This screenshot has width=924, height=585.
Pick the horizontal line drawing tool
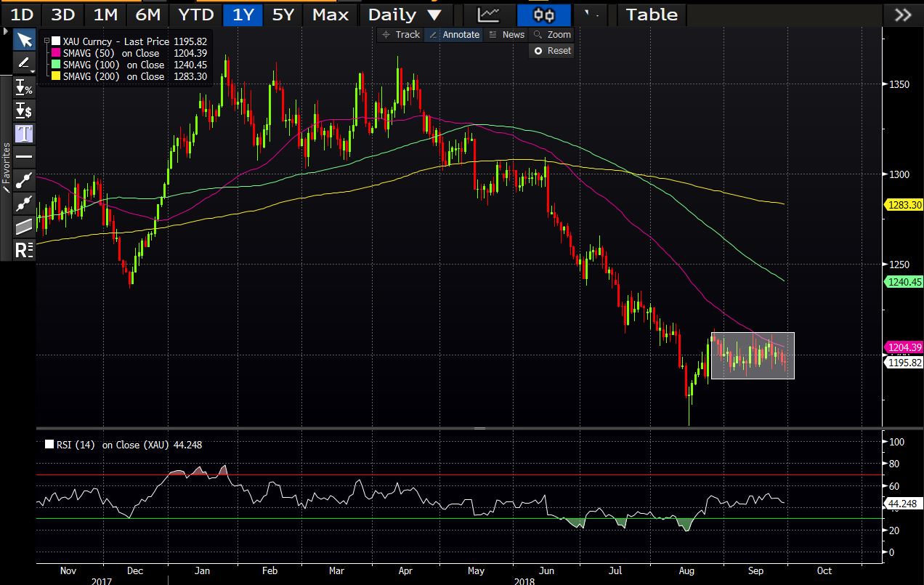click(24, 157)
